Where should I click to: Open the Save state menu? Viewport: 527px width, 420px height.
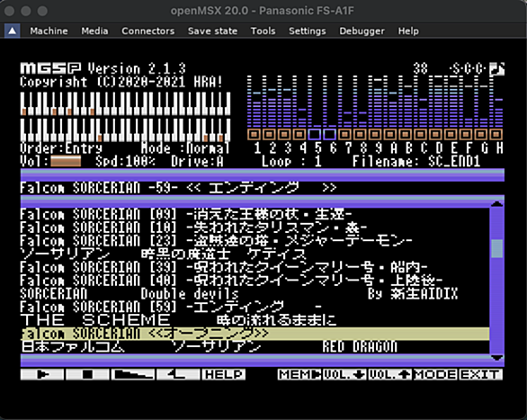tap(212, 31)
